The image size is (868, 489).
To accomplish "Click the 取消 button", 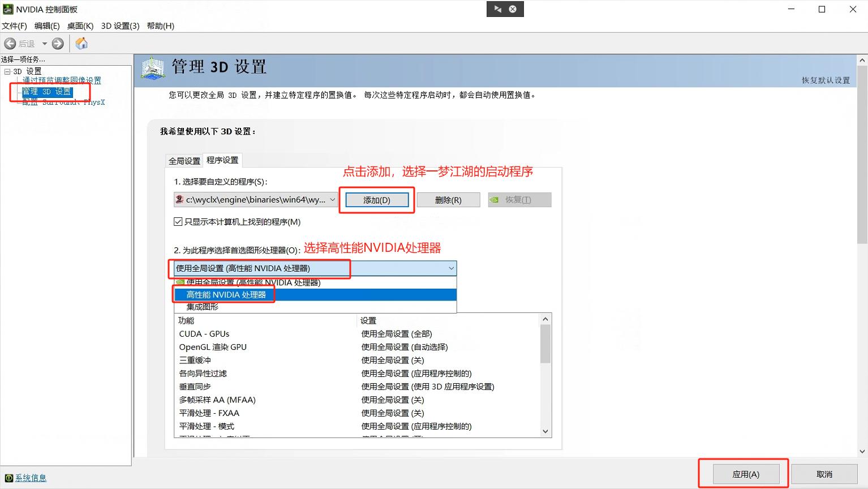I will (x=824, y=474).
